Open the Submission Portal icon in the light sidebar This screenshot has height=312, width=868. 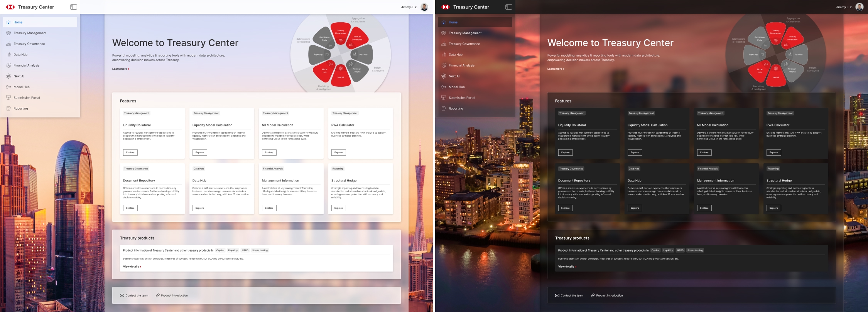(8, 98)
